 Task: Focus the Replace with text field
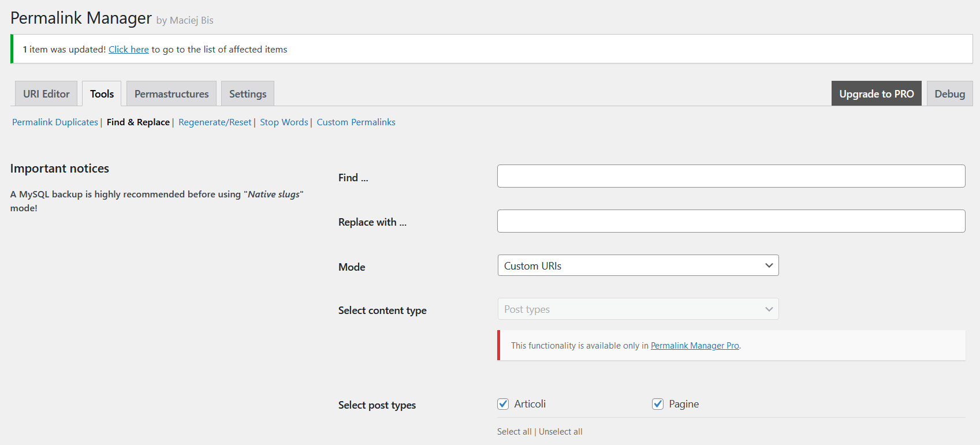[x=731, y=221]
